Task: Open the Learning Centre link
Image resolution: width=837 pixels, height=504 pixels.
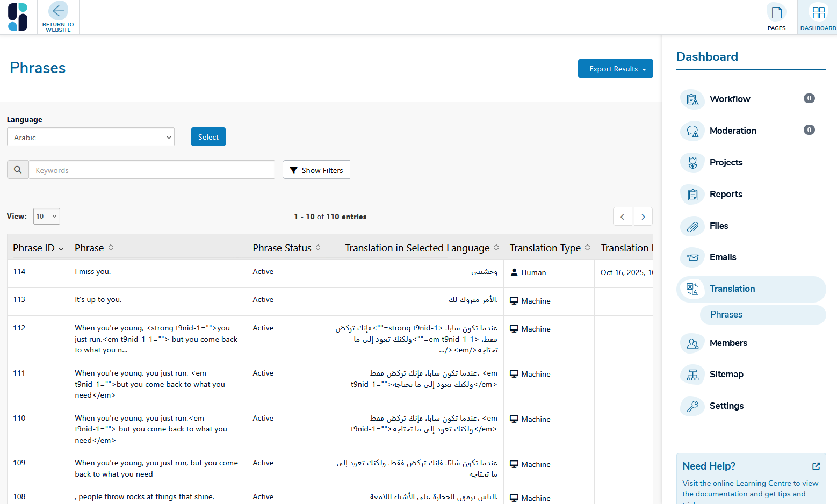Action: point(763,483)
